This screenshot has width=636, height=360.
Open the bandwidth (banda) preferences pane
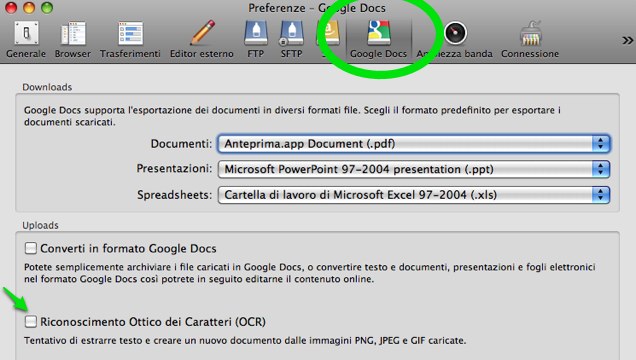[455, 40]
